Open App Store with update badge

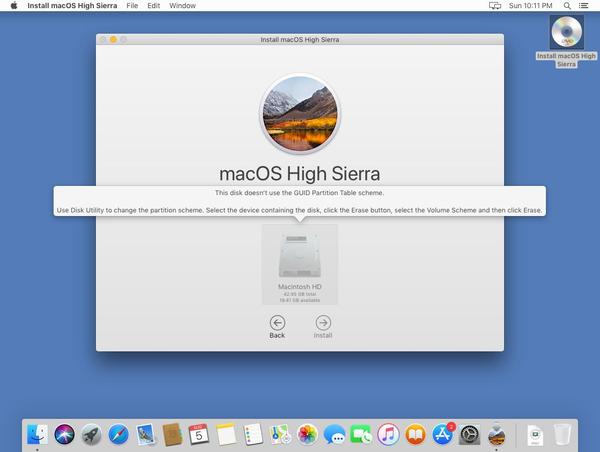click(x=443, y=434)
